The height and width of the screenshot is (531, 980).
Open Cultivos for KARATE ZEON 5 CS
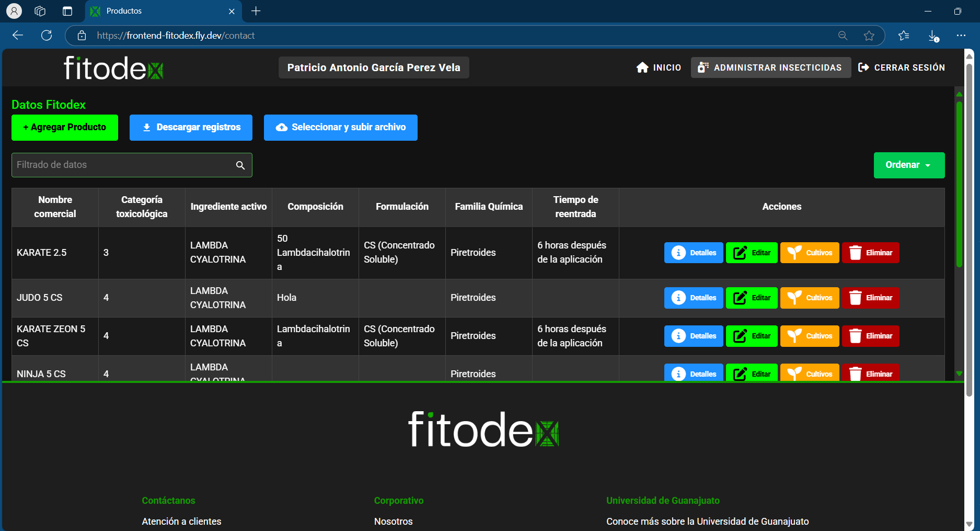810,336
